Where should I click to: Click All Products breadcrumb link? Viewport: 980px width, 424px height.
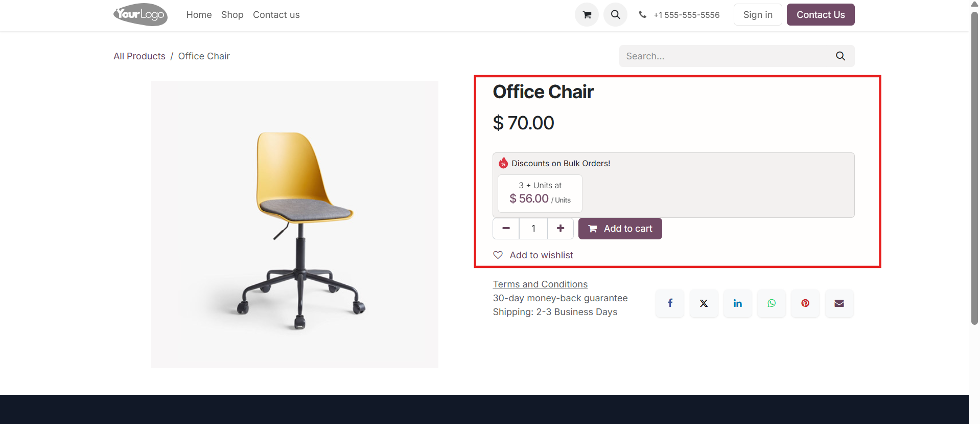pos(139,56)
